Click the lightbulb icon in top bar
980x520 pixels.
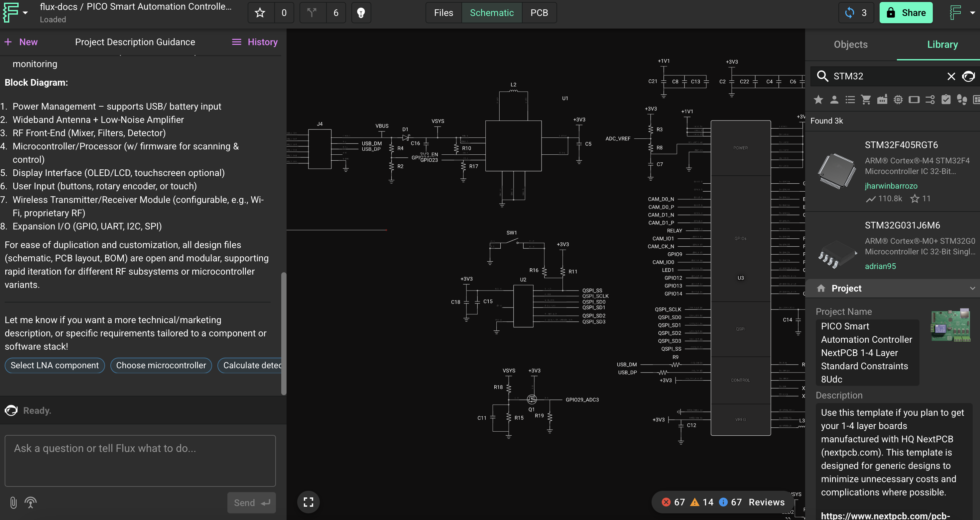pos(361,13)
